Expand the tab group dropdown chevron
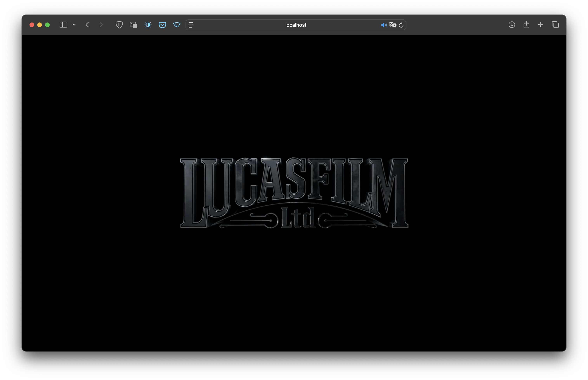This screenshot has height=380, width=588. pos(74,25)
